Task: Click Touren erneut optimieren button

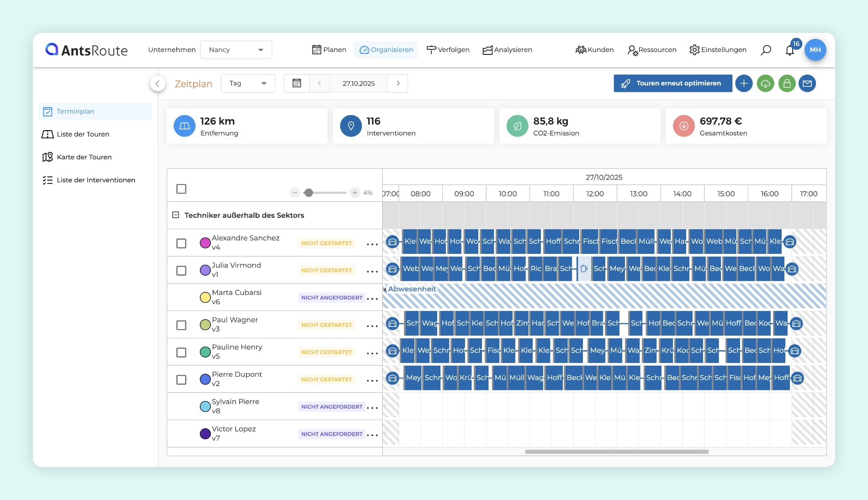Action: click(672, 84)
